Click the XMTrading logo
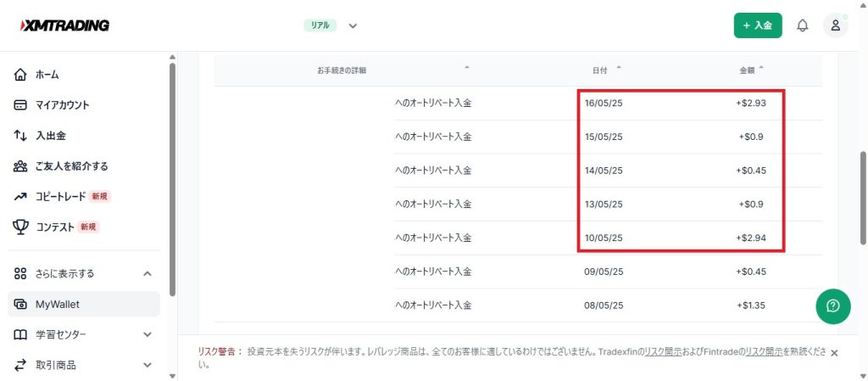Image resolution: width=868 pixels, height=381 pixels. pyautogui.click(x=64, y=25)
